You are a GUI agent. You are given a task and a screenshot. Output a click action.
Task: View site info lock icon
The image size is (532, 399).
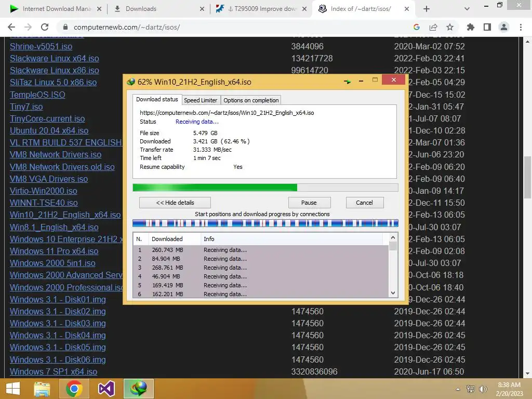click(x=65, y=27)
